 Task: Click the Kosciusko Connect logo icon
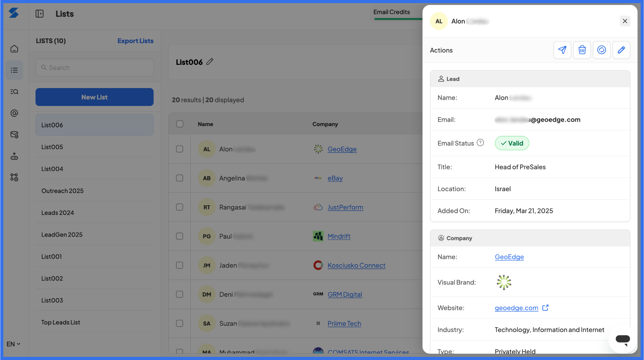click(x=318, y=265)
